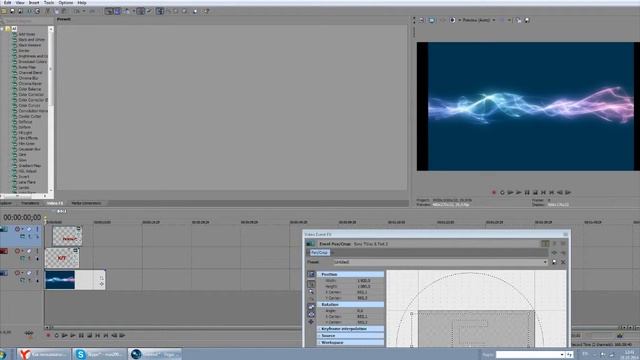The image size is (640, 360).
Task: Open the Preview (Auto) quality dropdown
Action: [x=478, y=20]
